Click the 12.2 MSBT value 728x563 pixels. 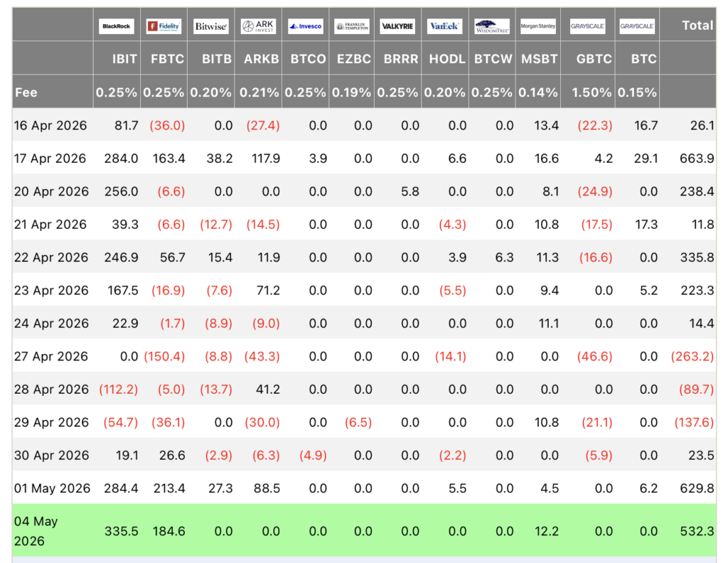(547, 531)
